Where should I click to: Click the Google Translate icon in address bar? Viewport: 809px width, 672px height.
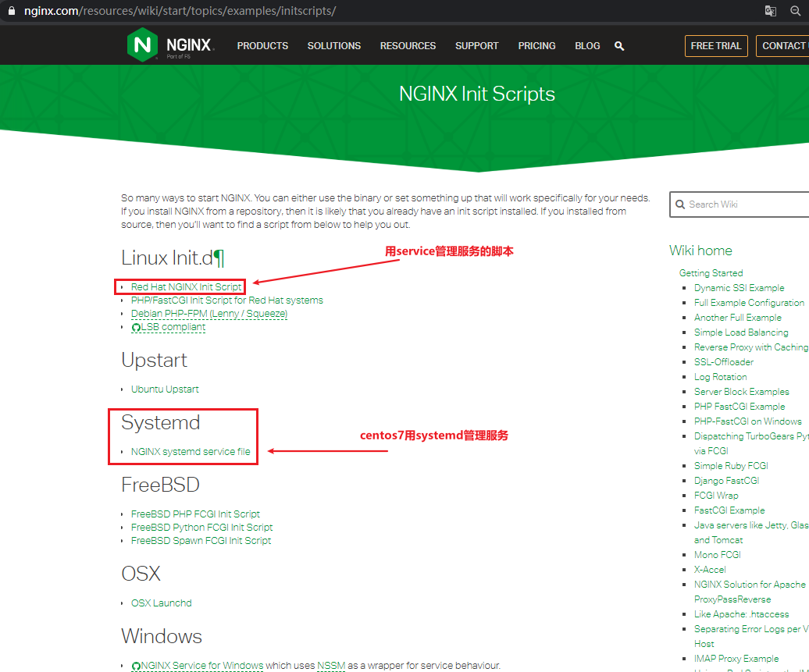click(x=771, y=11)
